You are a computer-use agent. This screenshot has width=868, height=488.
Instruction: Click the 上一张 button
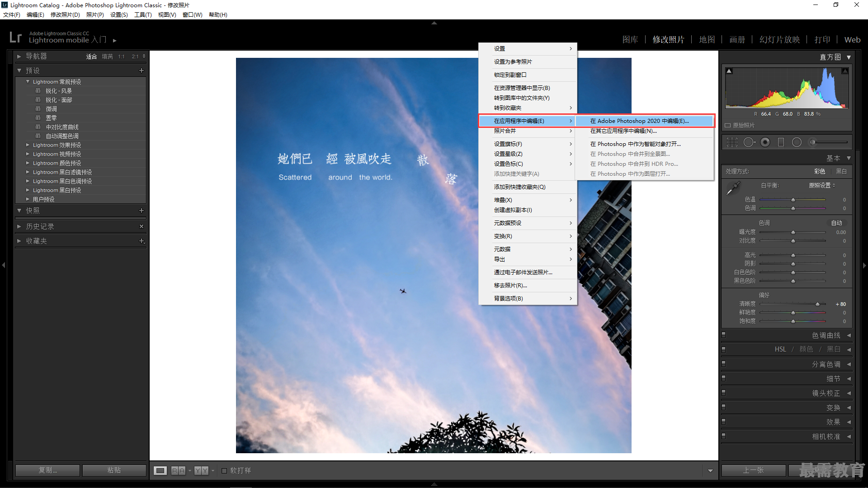click(753, 470)
